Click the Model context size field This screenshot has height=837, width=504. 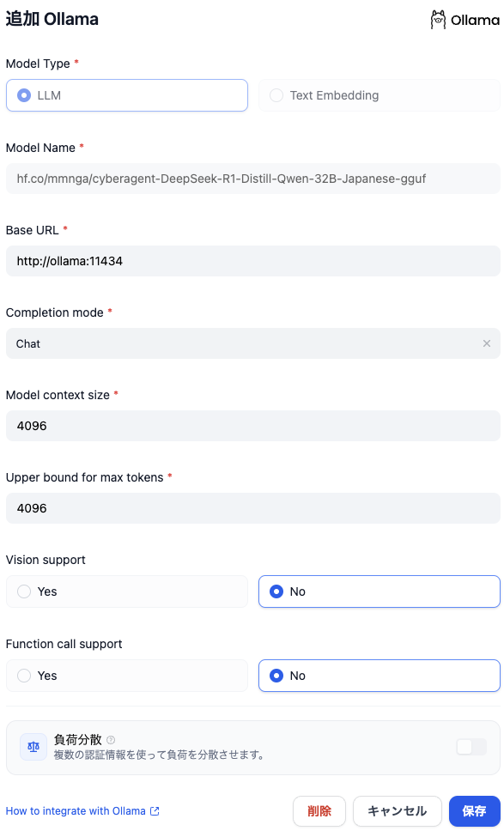tap(252, 425)
